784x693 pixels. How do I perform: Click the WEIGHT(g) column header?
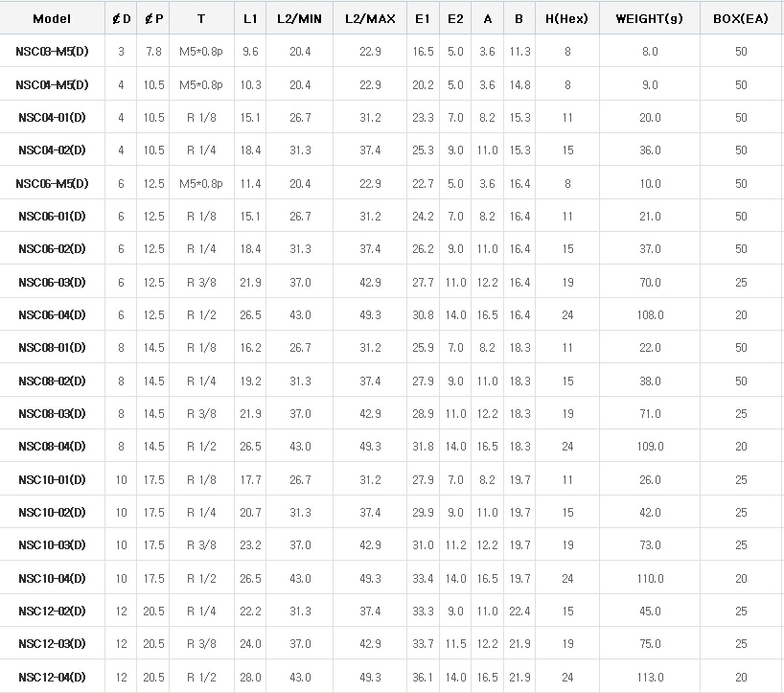point(649,18)
